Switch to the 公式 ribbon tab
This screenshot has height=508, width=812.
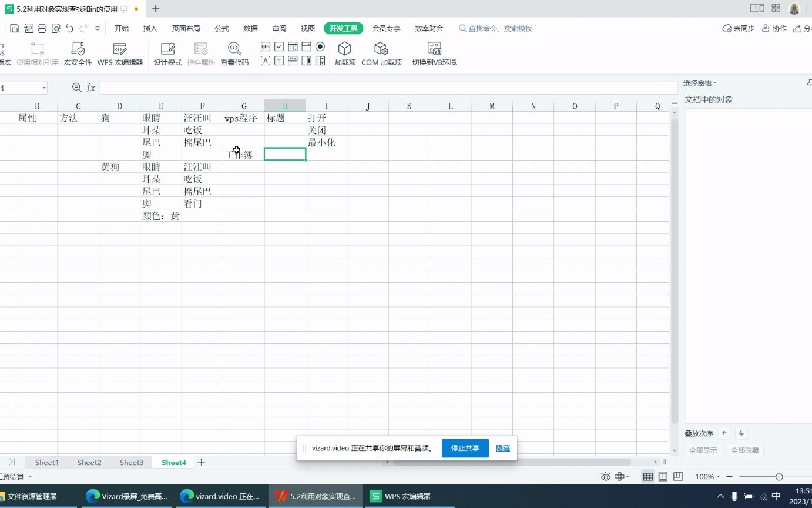click(x=222, y=28)
